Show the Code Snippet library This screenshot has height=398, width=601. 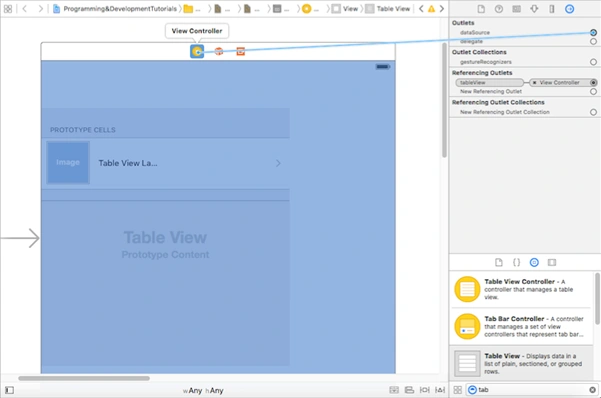click(x=516, y=262)
